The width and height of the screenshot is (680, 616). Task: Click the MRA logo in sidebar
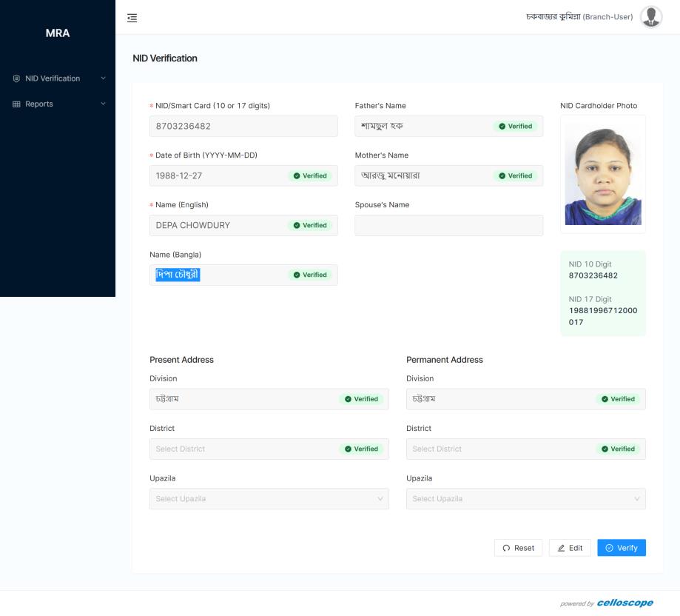[x=57, y=33]
